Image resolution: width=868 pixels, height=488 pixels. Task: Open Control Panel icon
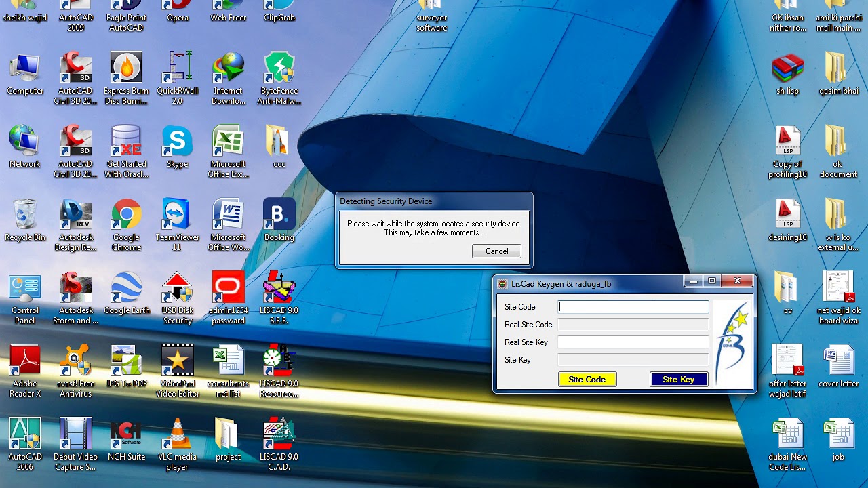[25, 298]
